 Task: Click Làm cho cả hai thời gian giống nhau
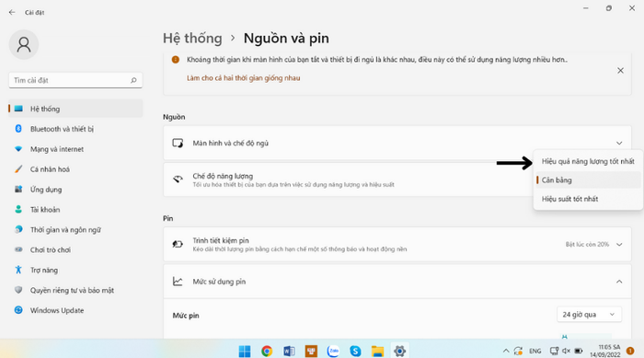[x=244, y=78]
